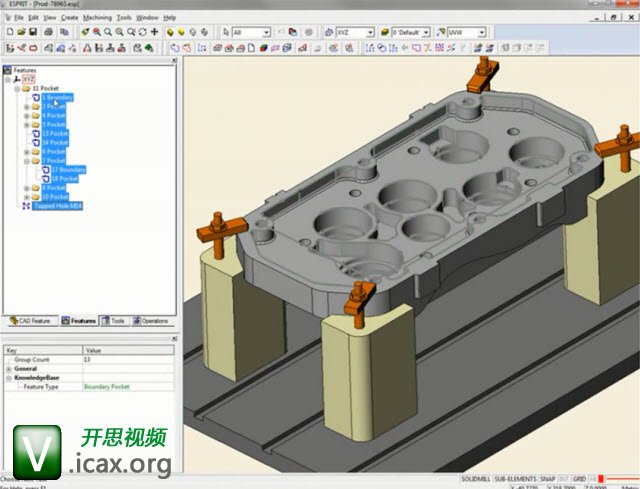Screen dimensions: 640x489
Task: Click the red undo-style icon beside All dropdown
Action: tap(293, 32)
